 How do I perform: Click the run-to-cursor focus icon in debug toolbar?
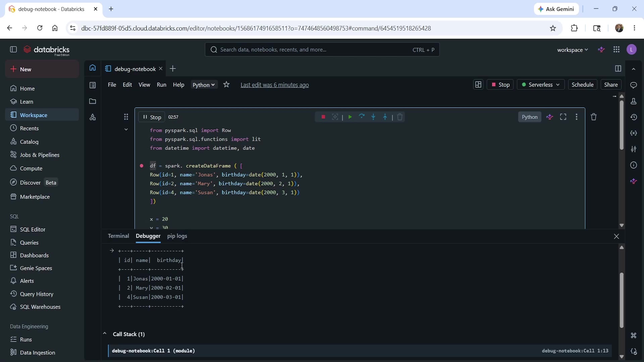335,117
